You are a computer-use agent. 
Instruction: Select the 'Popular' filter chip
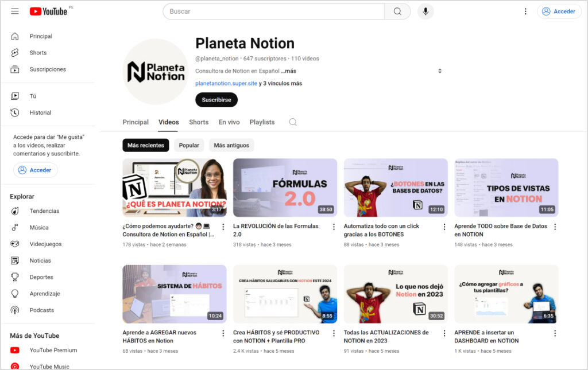pyautogui.click(x=189, y=145)
